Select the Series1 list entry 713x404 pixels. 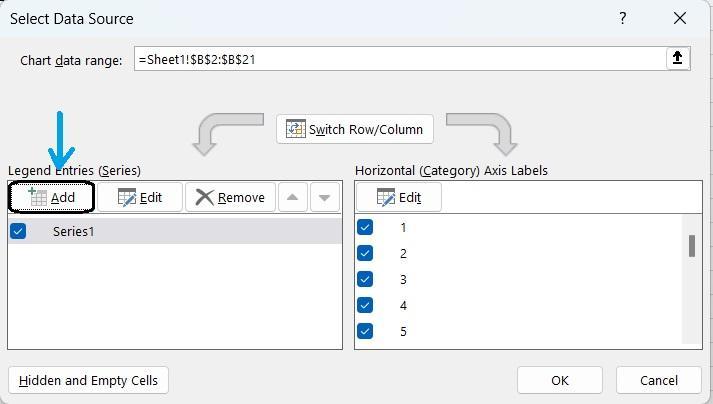74,231
